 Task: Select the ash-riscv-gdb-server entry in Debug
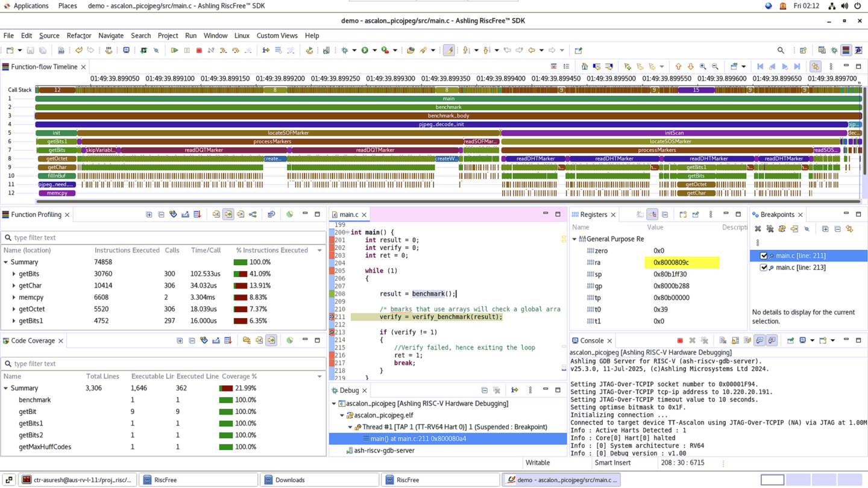[384, 451]
